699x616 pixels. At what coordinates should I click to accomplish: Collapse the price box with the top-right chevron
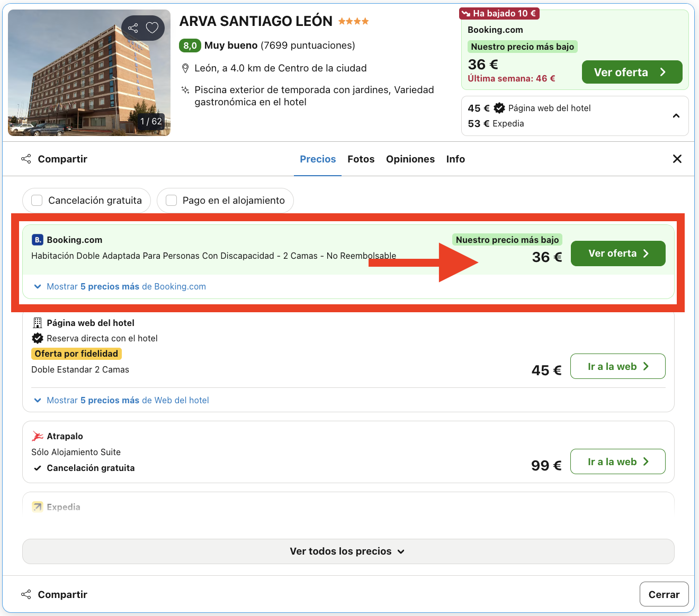(x=676, y=115)
